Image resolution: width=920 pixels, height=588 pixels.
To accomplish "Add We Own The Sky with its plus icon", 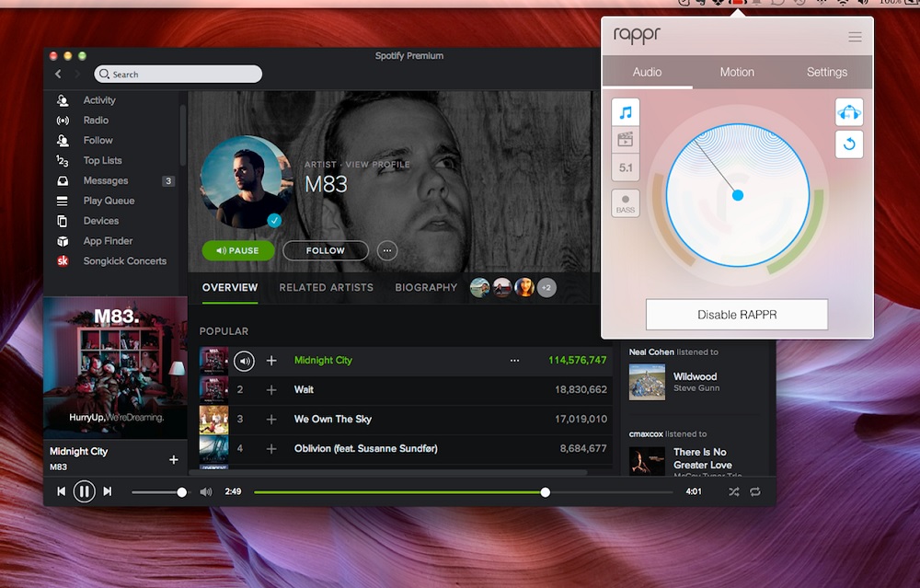I will [x=271, y=419].
